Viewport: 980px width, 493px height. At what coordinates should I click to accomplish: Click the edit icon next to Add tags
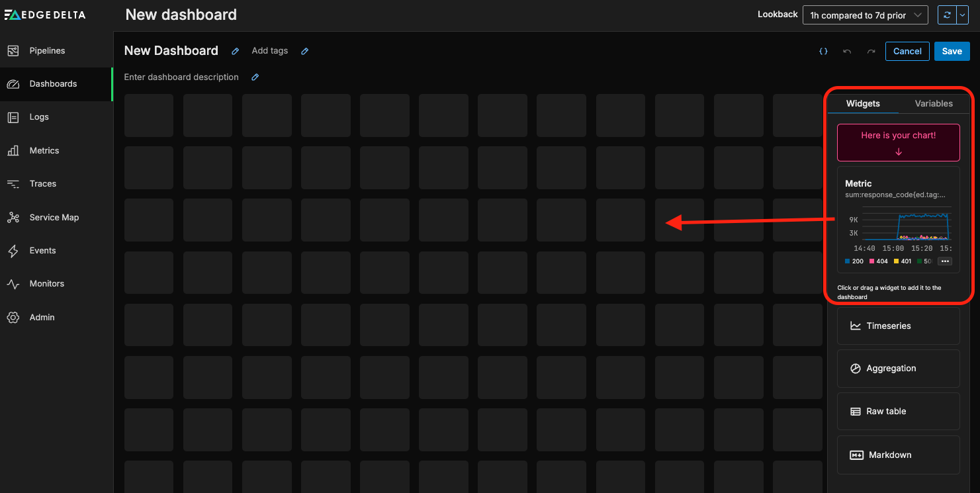coord(304,52)
